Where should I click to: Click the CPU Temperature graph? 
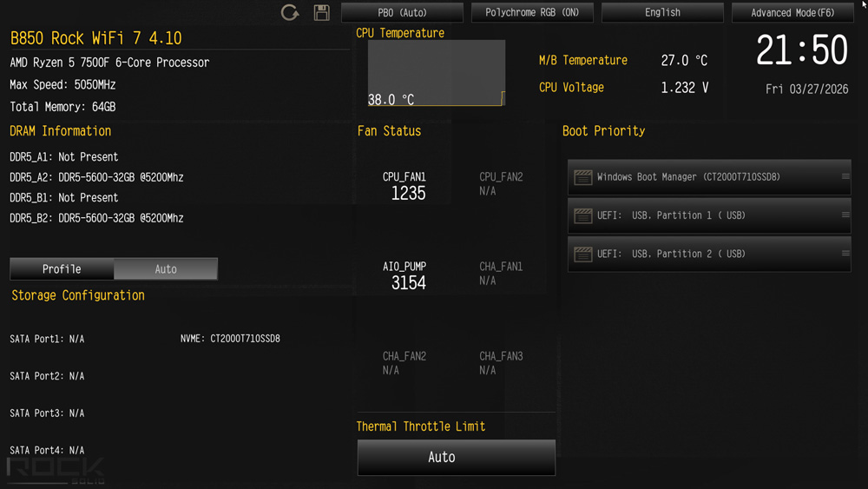pyautogui.click(x=436, y=73)
